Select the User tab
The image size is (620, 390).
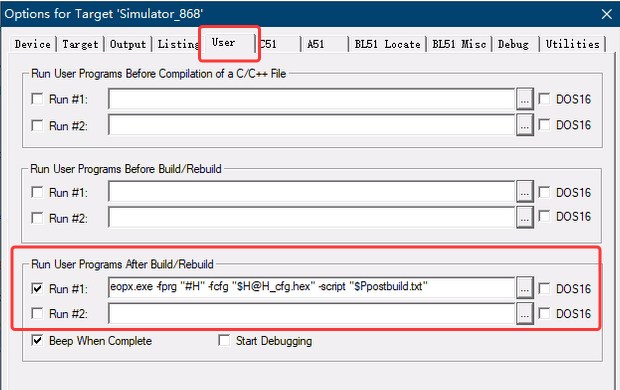coord(229,43)
